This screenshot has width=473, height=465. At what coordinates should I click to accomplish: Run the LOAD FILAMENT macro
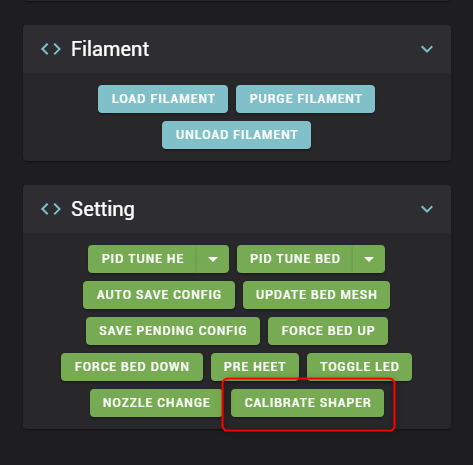coord(163,99)
